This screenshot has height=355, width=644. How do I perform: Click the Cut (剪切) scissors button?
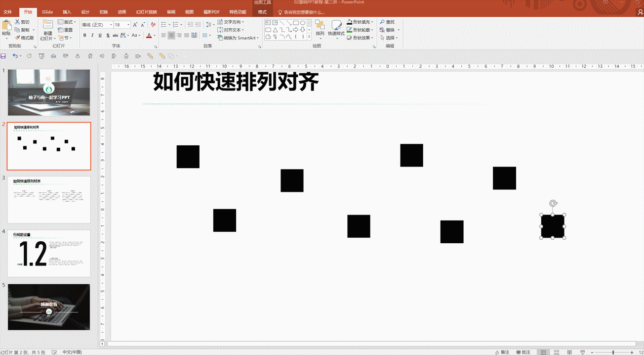pos(22,22)
